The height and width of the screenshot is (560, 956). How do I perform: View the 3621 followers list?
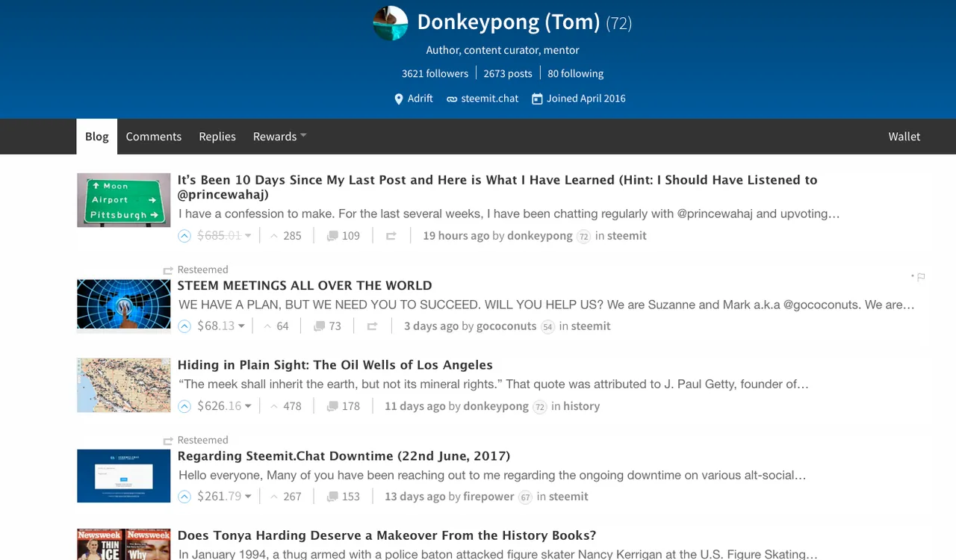point(435,73)
